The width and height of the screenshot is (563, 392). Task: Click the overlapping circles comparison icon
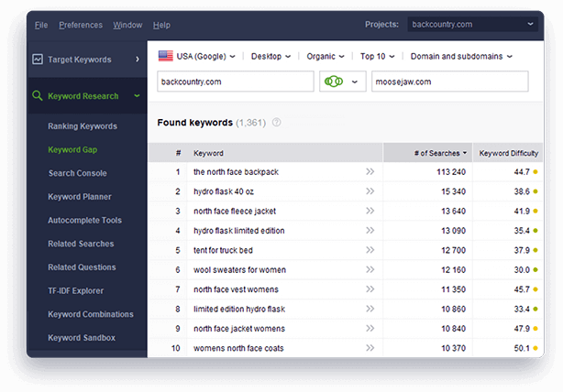(x=334, y=82)
